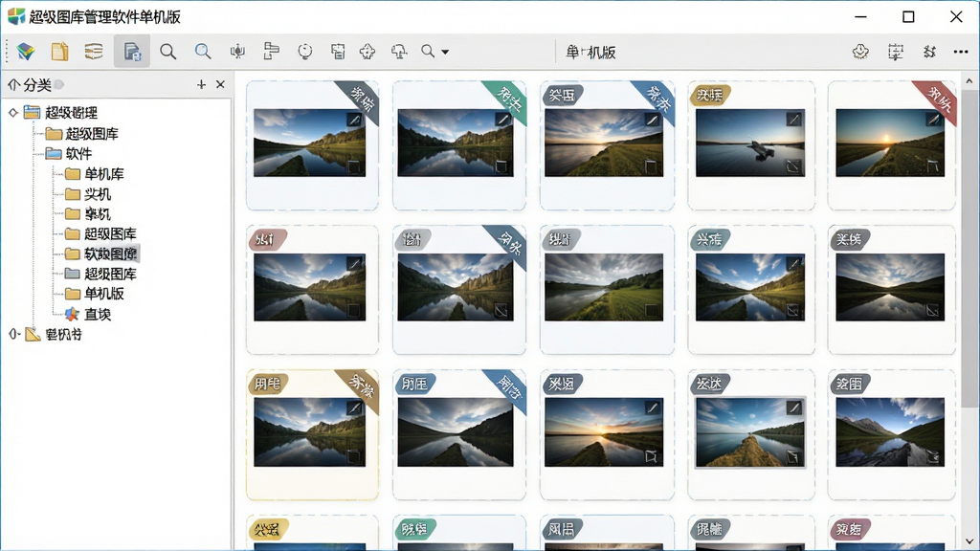Select the root cabinet node of the tree
The height and width of the screenshot is (551, 980).
click(x=60, y=113)
